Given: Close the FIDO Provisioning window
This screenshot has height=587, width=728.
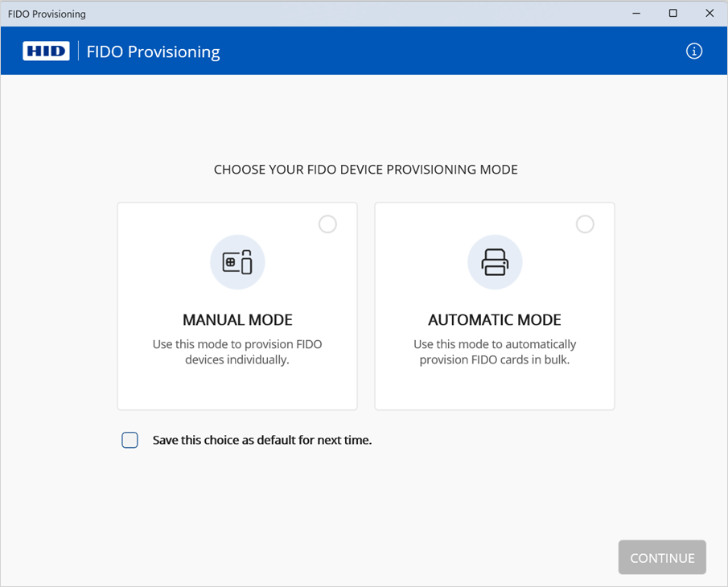Looking at the screenshot, I should point(709,14).
